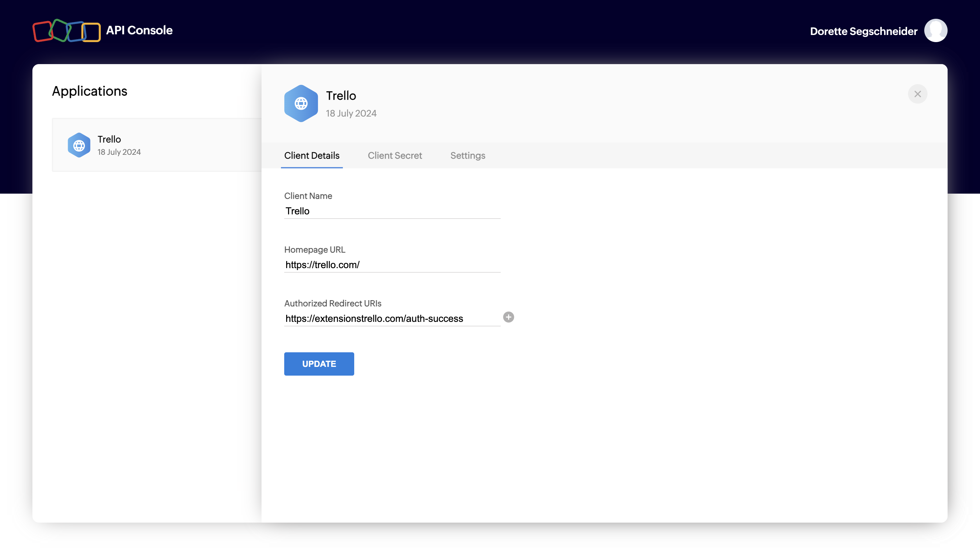The height and width of the screenshot is (555, 980).
Task: Click the Client Name input field
Action: pyautogui.click(x=392, y=211)
